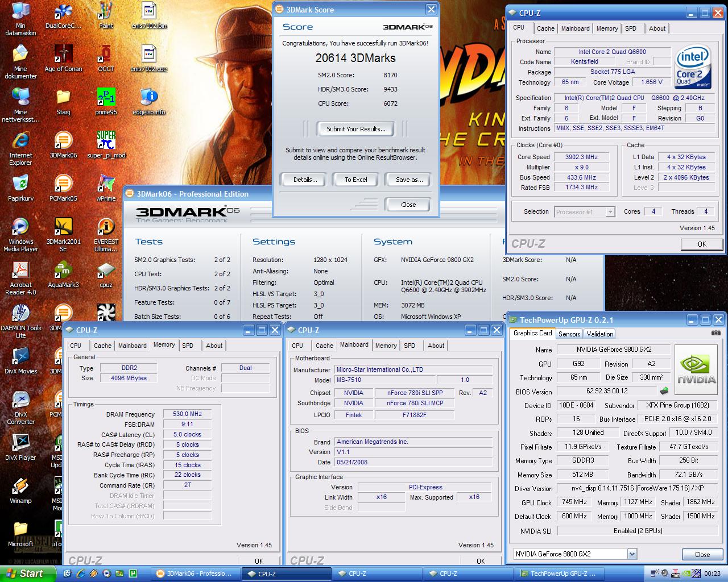Open the Winamp desktop shortcut
This screenshot has height=582, width=728.
tap(20, 490)
